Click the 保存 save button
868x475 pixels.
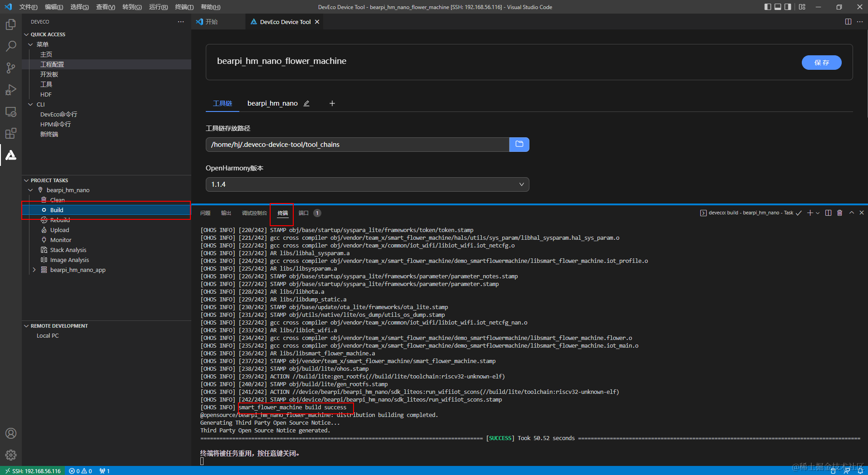tap(821, 63)
